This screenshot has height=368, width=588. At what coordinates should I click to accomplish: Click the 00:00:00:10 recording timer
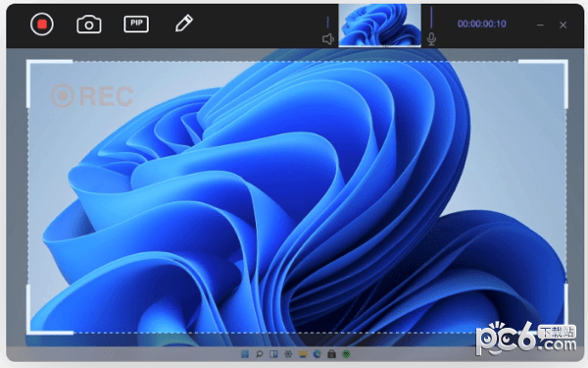point(481,24)
